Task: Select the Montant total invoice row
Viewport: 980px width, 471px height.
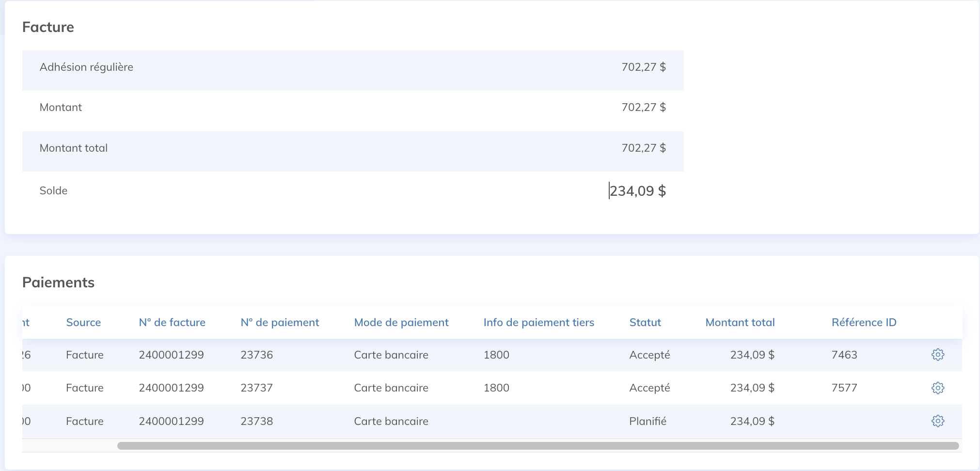Action: coord(353,148)
